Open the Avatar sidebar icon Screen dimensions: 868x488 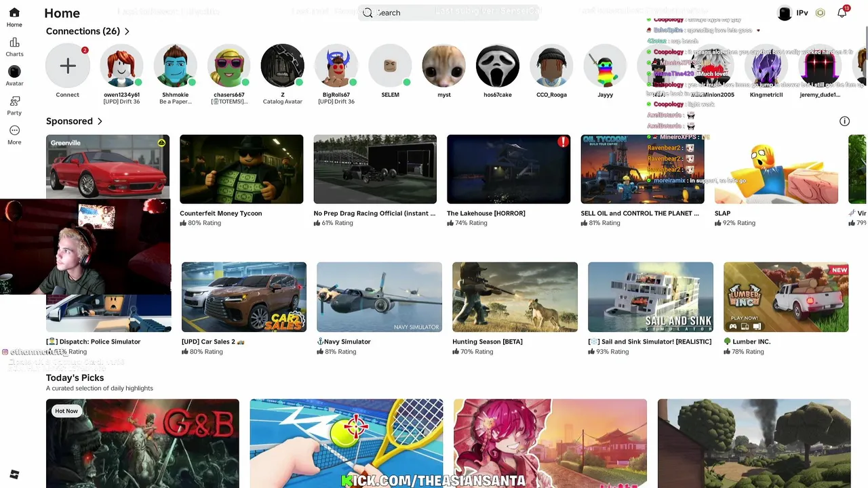tap(14, 72)
